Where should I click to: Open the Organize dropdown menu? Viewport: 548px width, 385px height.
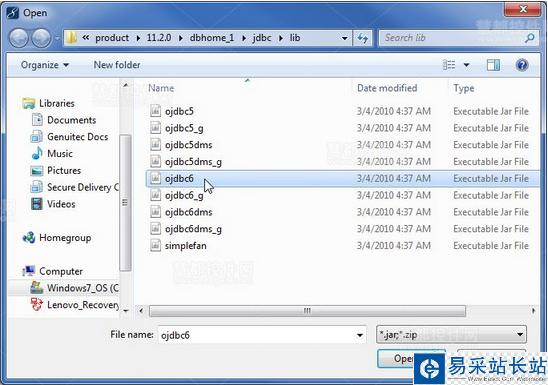(x=45, y=65)
